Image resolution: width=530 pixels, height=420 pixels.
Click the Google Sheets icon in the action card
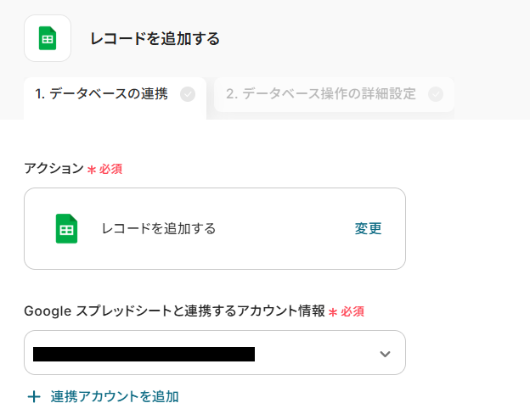click(66, 228)
